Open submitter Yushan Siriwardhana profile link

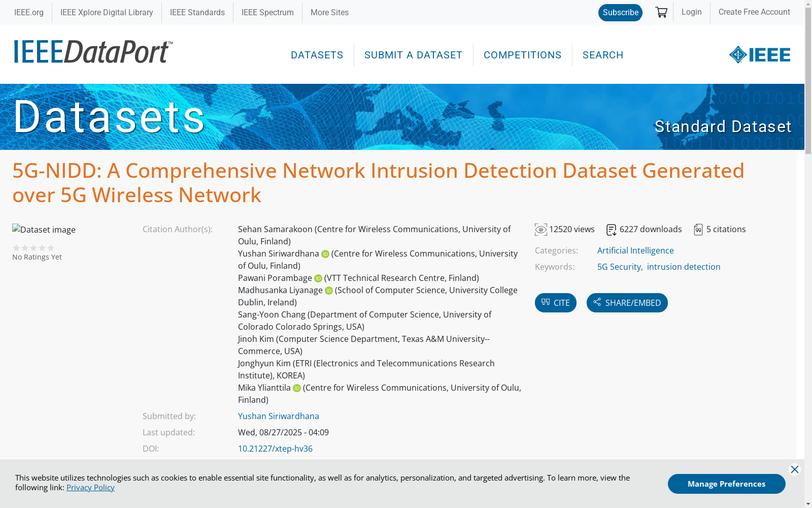click(279, 416)
